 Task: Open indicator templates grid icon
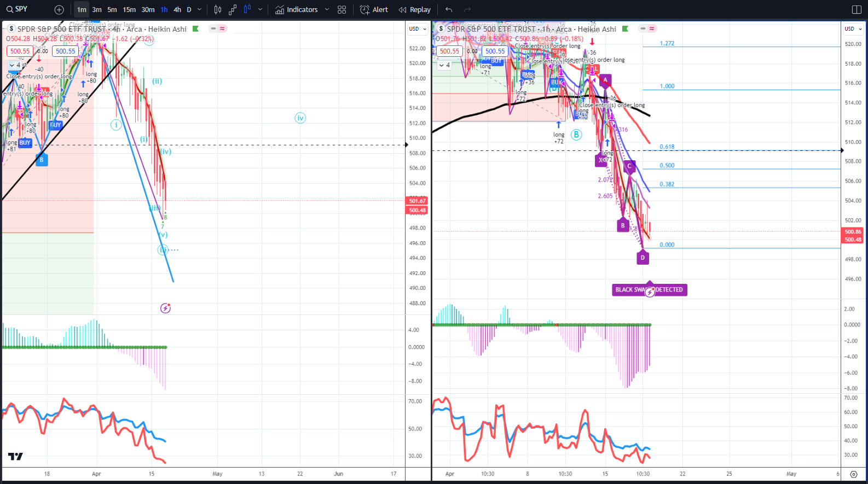tap(342, 9)
